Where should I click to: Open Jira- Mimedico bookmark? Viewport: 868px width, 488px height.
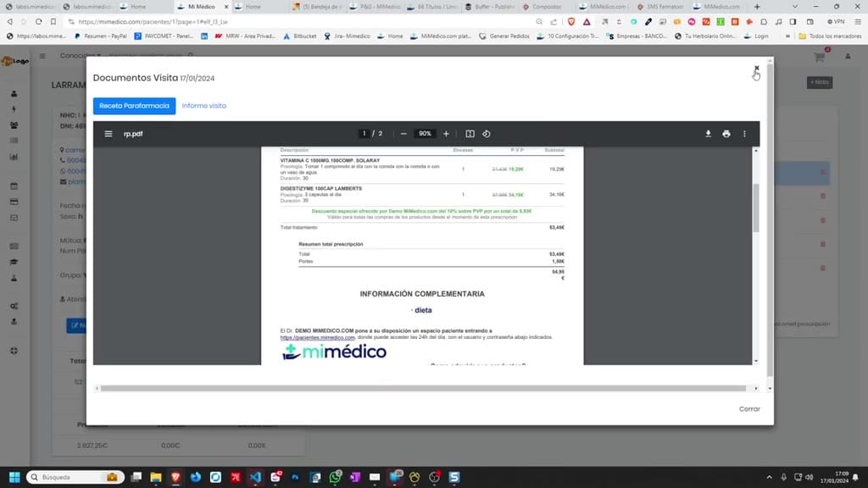click(347, 36)
